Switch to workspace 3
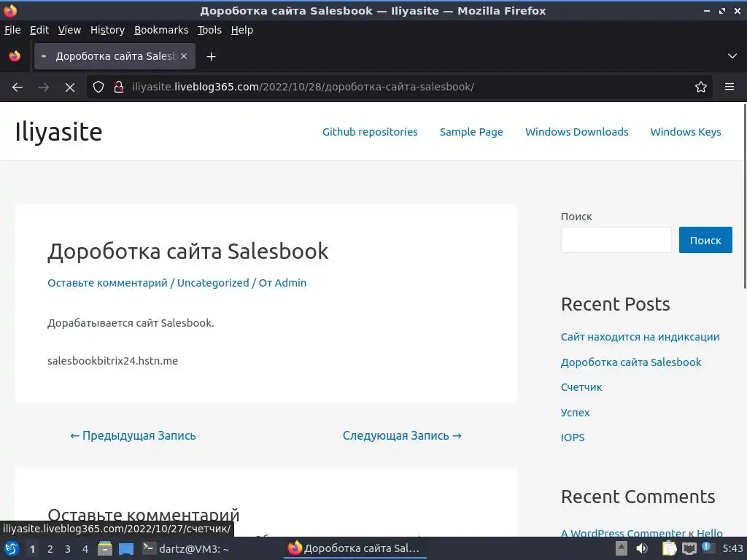The height and width of the screenshot is (560, 747). [x=68, y=549]
